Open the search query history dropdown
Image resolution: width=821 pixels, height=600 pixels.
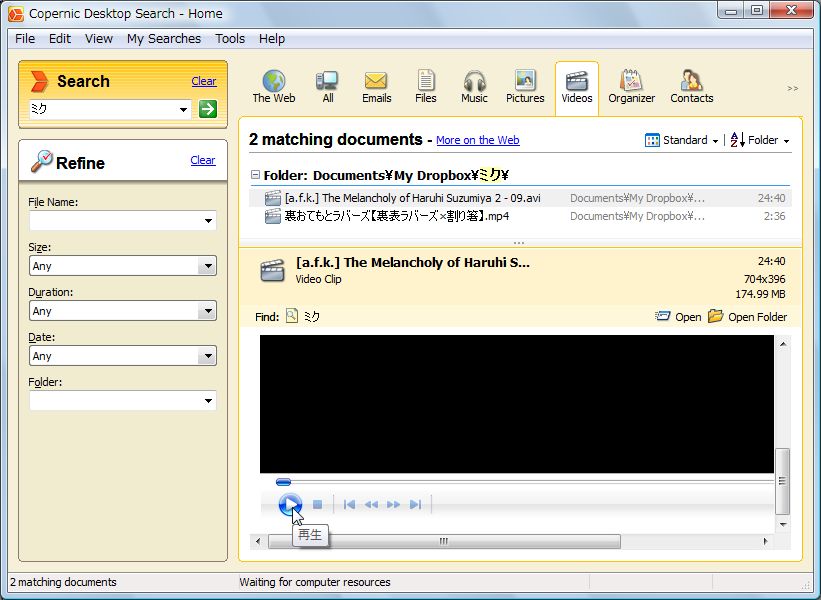click(183, 109)
